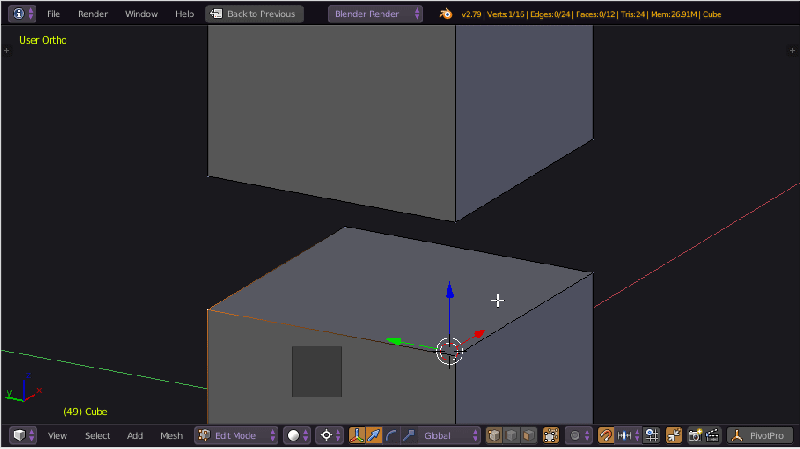The image size is (800, 449).
Task: Click the red X-axis manipulator arrow
Action: click(x=479, y=334)
